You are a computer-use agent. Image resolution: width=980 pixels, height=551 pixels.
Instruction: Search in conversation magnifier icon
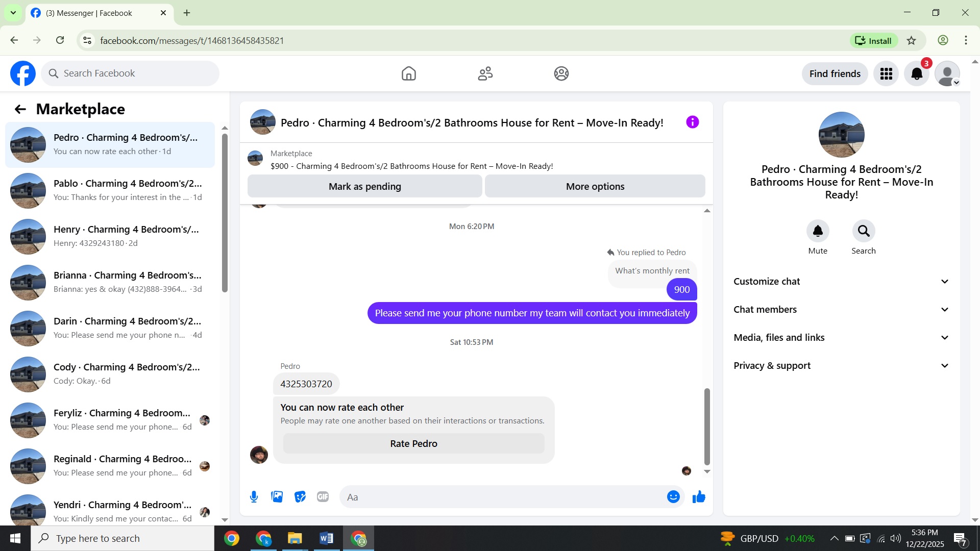click(864, 232)
